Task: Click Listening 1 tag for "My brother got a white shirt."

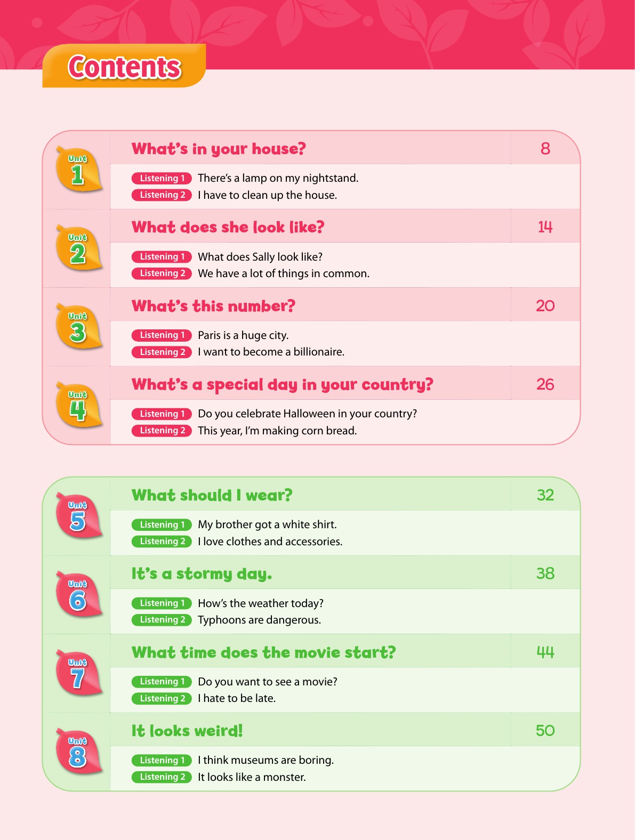Action: (x=162, y=525)
